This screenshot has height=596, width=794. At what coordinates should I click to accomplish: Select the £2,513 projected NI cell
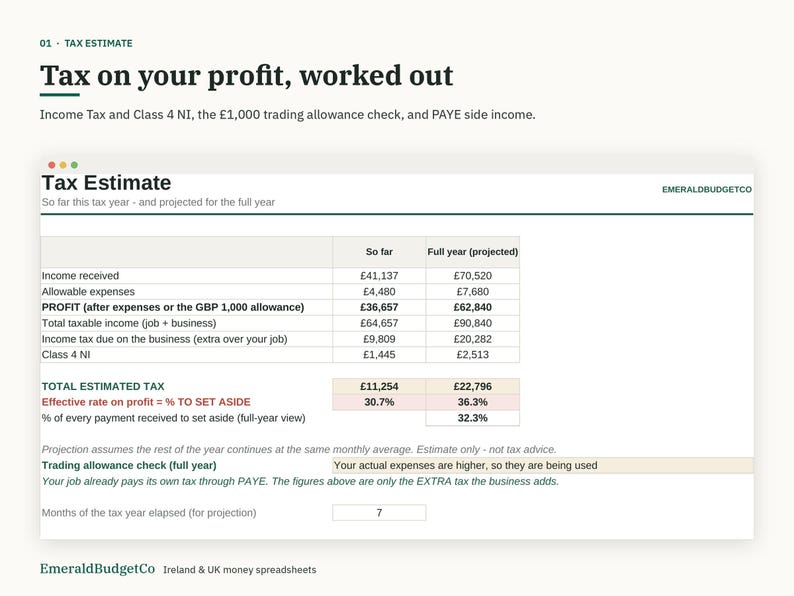[x=472, y=355]
